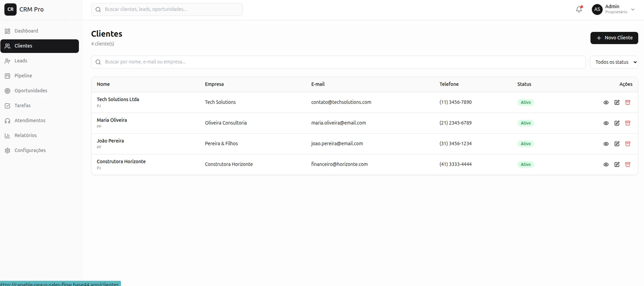The image size is (644, 286).
Task: Open Relatórios in the sidebar
Action: pyautogui.click(x=39, y=135)
